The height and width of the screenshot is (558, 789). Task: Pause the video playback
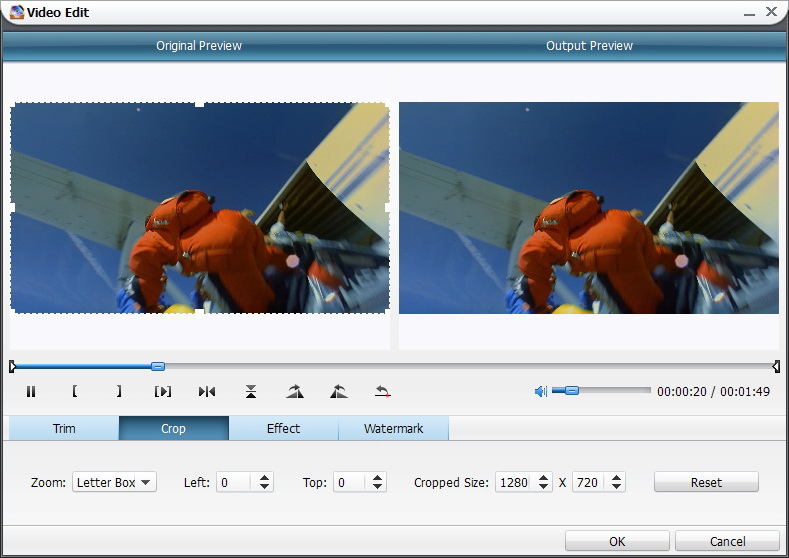[31, 391]
